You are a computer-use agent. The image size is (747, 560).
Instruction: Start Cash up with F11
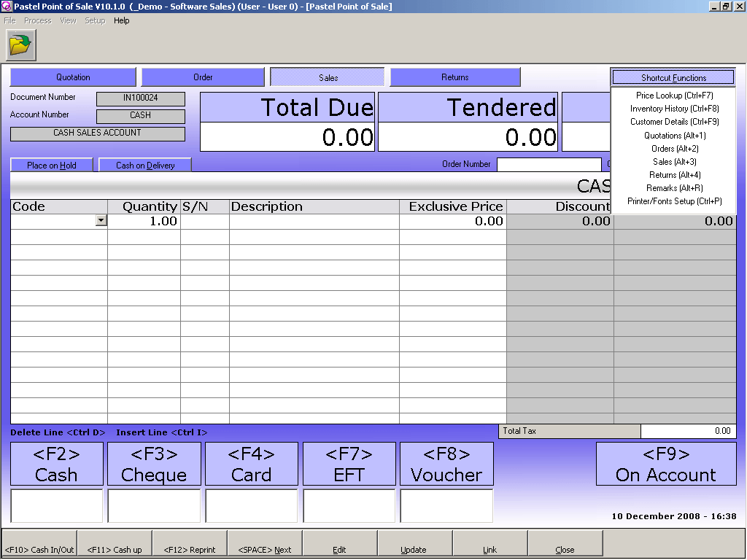coord(115,550)
